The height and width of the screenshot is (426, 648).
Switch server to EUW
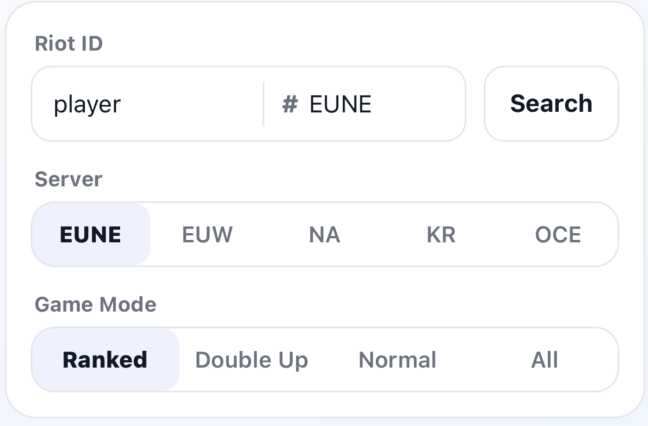[207, 235]
